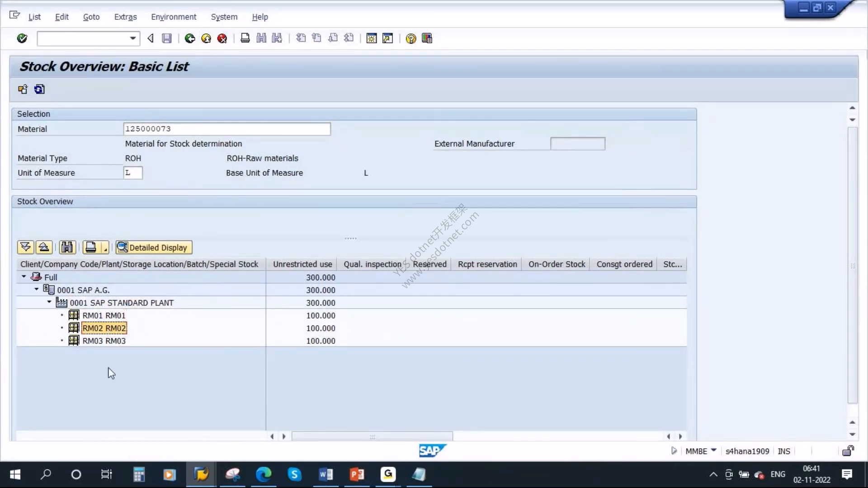Open the List menu
Screen dimensions: 868x488
[34, 17]
